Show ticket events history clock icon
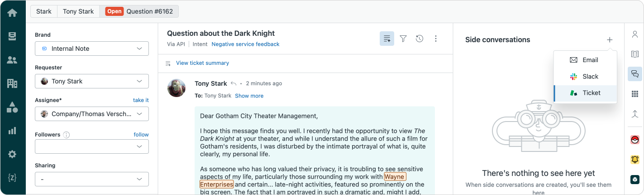This screenshot has height=195, width=644. [x=420, y=39]
